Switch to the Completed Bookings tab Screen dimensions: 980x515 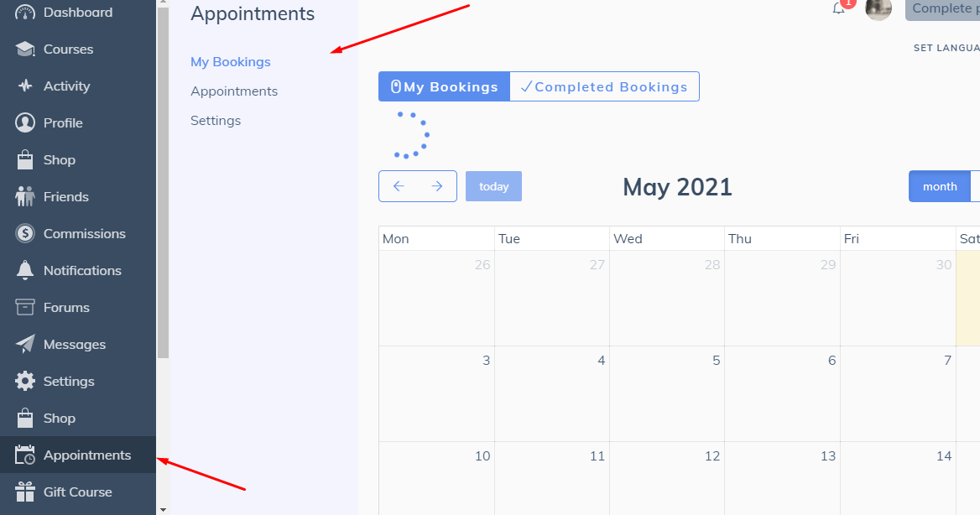tap(604, 86)
